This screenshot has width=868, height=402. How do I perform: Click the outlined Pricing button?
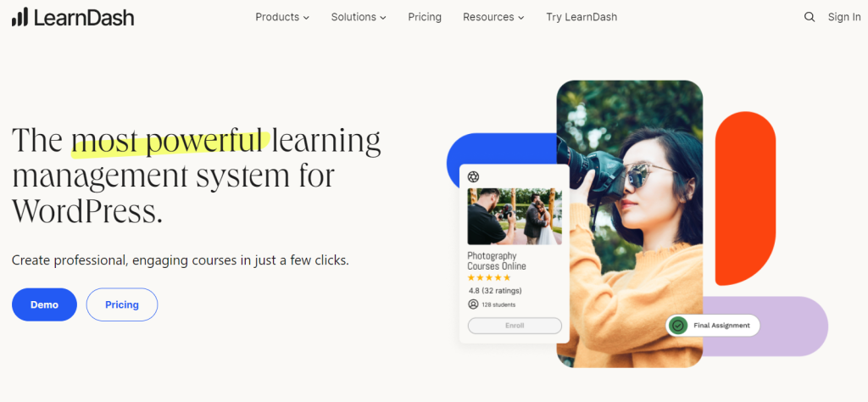[122, 304]
